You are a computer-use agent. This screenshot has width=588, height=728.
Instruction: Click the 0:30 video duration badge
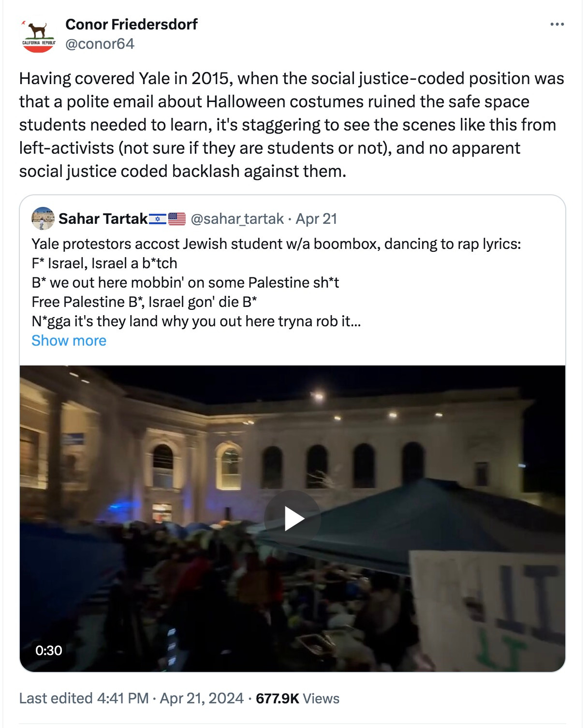(49, 650)
